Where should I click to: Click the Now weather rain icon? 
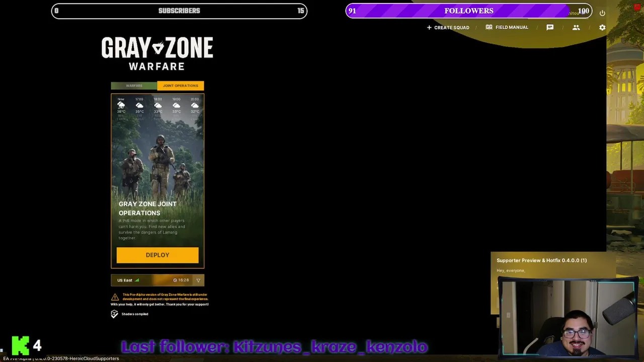tap(121, 106)
